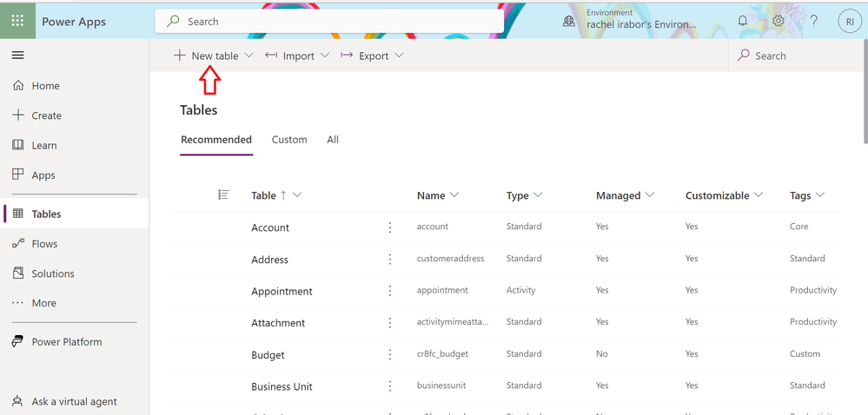Open the Appointment table

point(282,291)
